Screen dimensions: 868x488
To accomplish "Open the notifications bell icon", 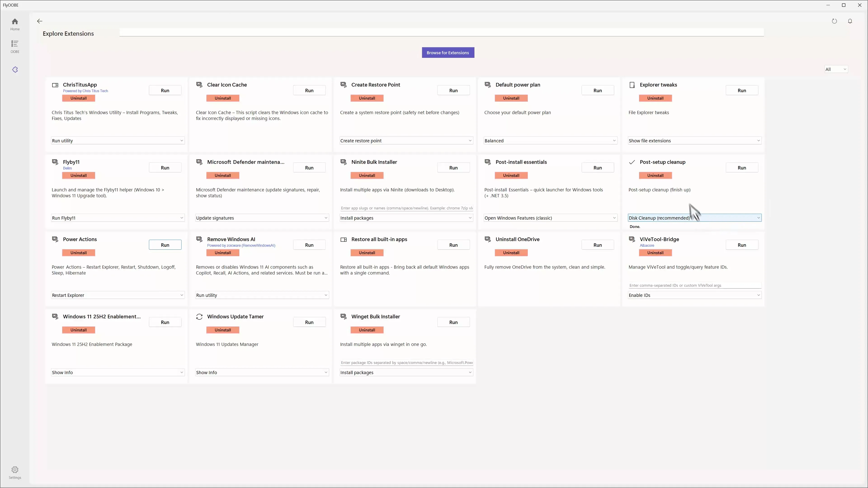I will pyautogui.click(x=850, y=21).
